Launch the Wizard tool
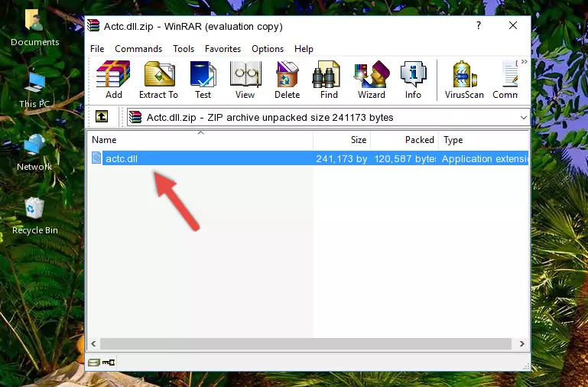Screen dimensions: 588x387 (372, 80)
